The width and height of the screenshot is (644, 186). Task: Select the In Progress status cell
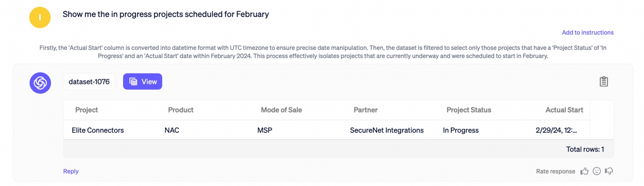click(461, 130)
